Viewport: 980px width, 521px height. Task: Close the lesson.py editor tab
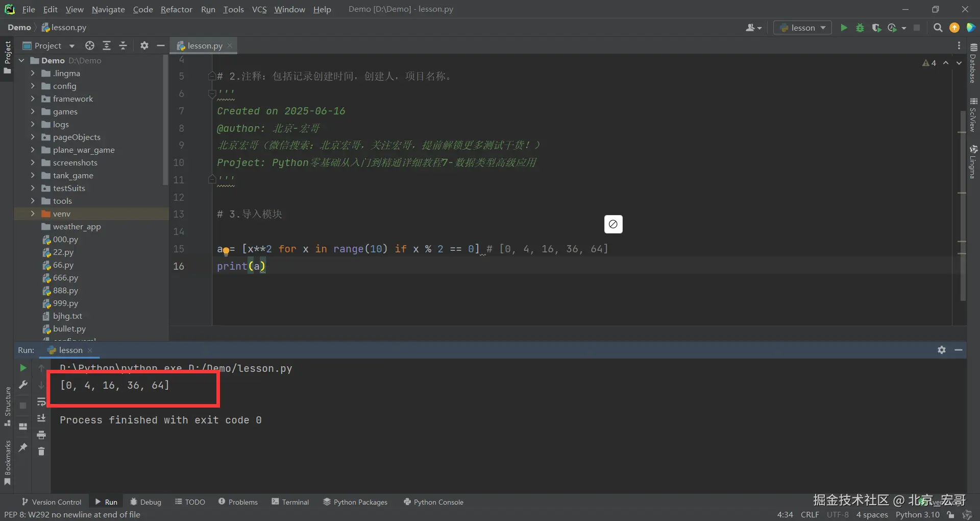pyautogui.click(x=230, y=45)
